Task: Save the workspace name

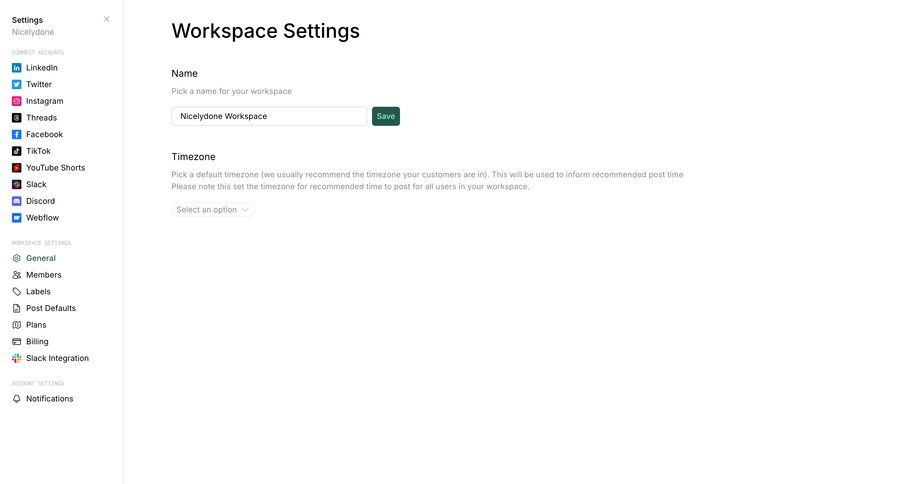Action: pos(386,116)
